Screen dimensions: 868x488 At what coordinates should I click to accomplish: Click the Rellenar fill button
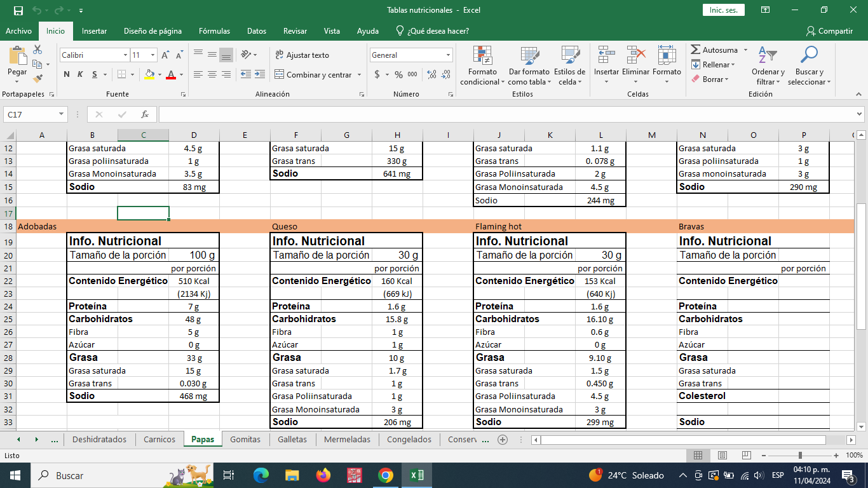[712, 65]
